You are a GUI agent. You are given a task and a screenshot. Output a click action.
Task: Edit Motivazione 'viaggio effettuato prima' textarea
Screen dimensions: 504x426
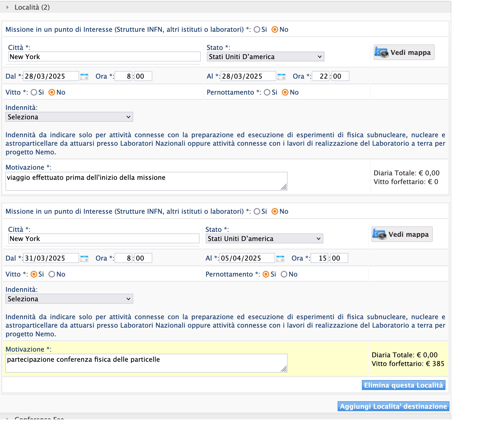pyautogui.click(x=146, y=181)
